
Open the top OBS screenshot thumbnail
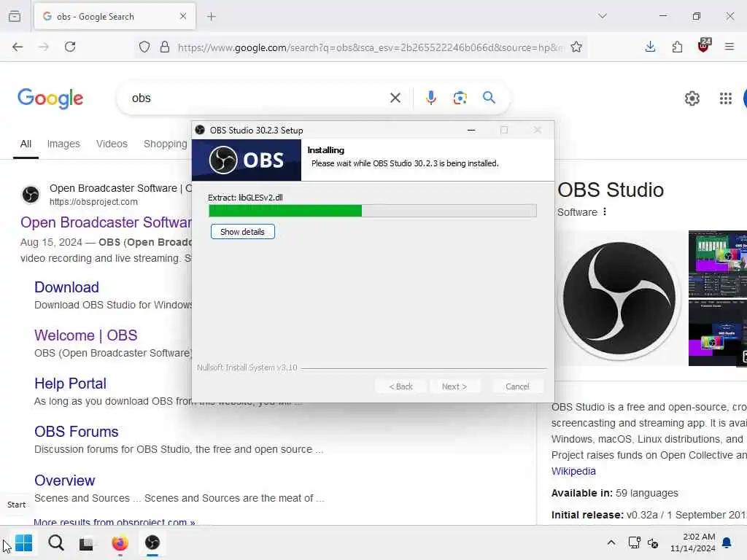point(718,264)
